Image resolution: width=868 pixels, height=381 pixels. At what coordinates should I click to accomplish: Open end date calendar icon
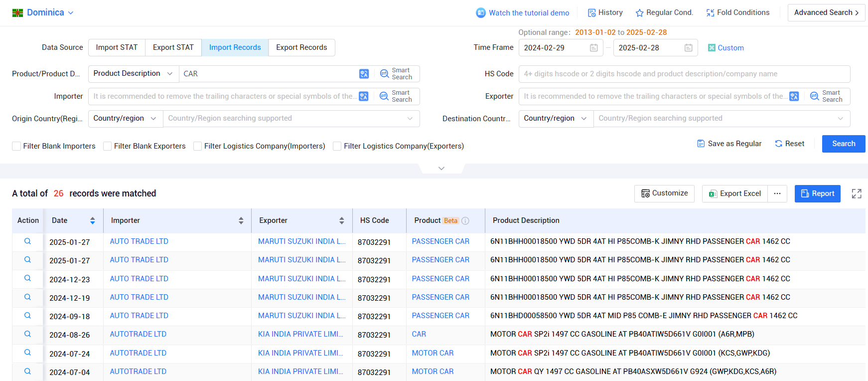[689, 48]
